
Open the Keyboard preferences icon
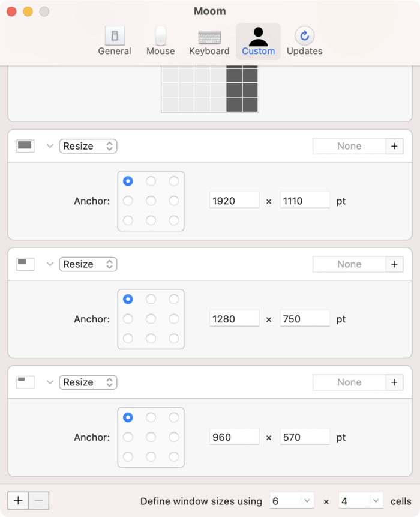[x=209, y=41]
